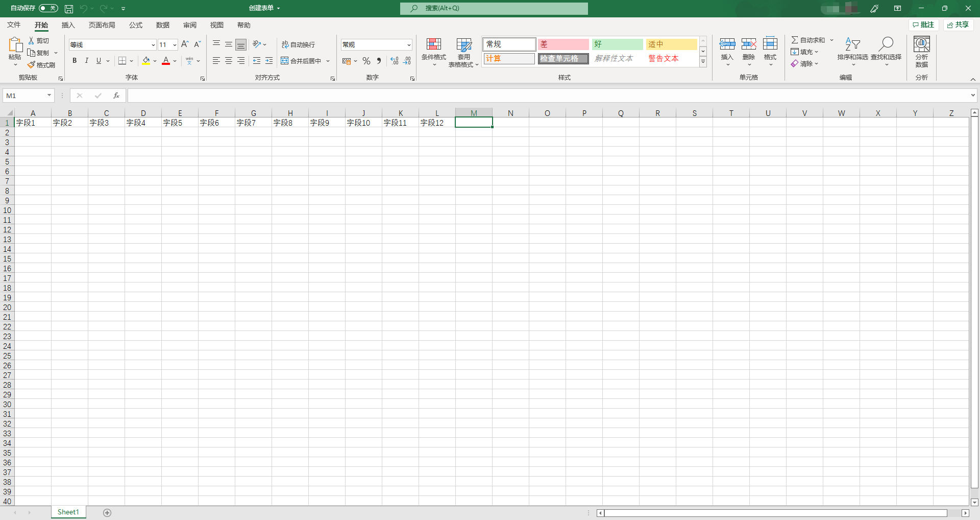Switch to the Data tab
The width and height of the screenshot is (980, 520).
pos(163,25)
